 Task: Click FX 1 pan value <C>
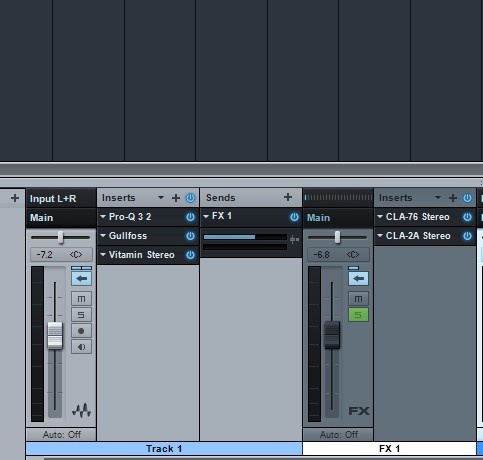(353, 255)
